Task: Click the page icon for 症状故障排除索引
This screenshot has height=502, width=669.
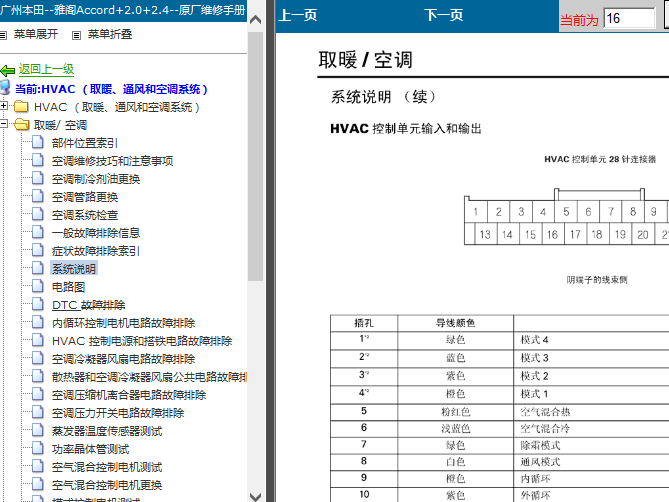Action: tap(38, 250)
